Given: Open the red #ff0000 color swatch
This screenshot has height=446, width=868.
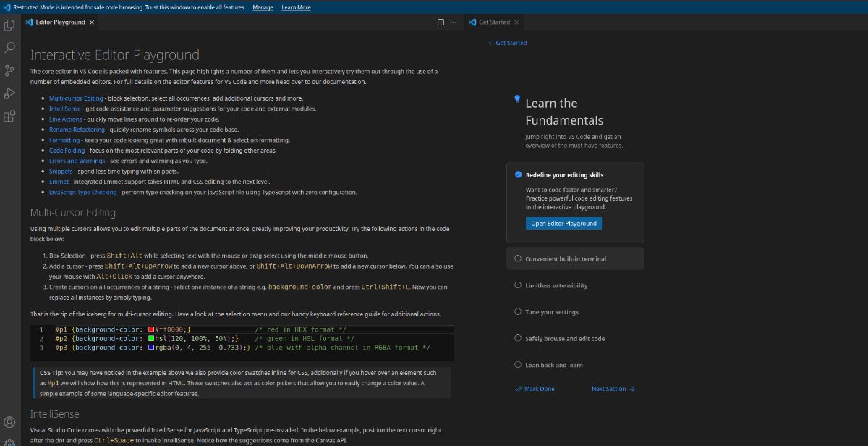Looking at the screenshot, I should [x=151, y=329].
